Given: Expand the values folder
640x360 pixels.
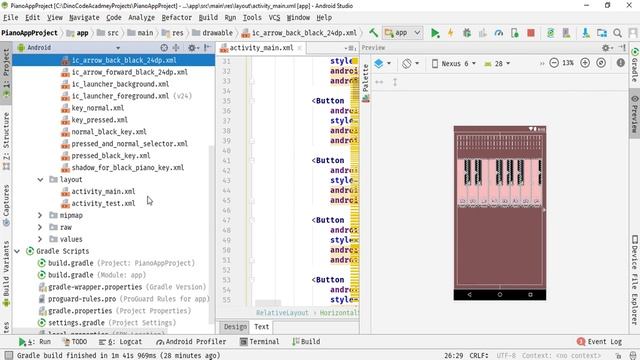Looking at the screenshot, I should (40, 239).
